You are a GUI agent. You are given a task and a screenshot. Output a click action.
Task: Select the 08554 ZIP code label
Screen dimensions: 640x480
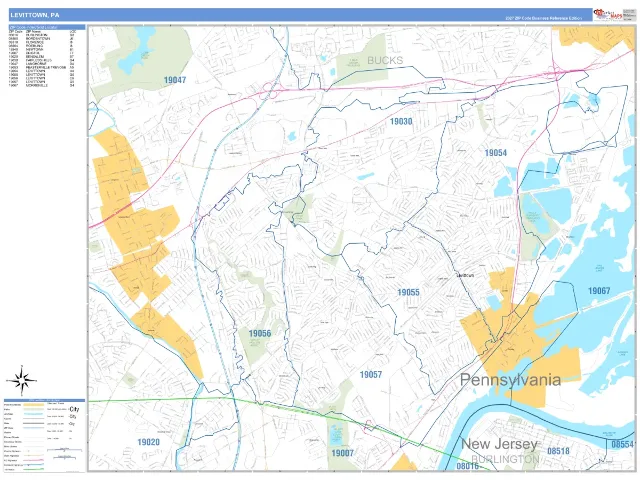(x=622, y=444)
